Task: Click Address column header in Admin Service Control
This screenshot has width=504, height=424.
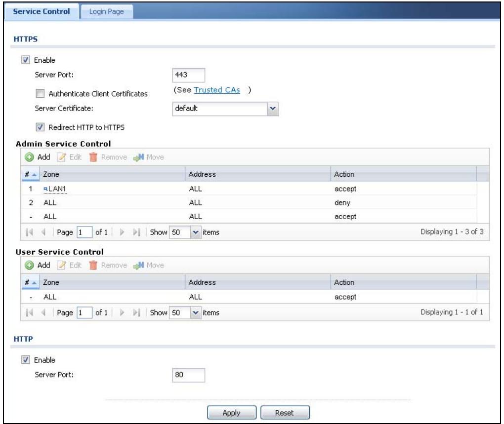Action: click(258, 174)
